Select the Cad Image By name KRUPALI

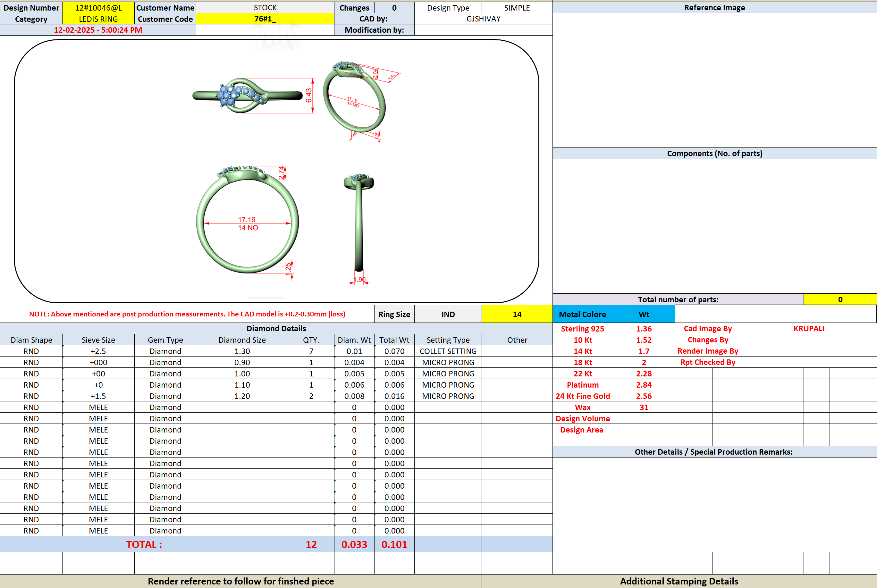809,329
